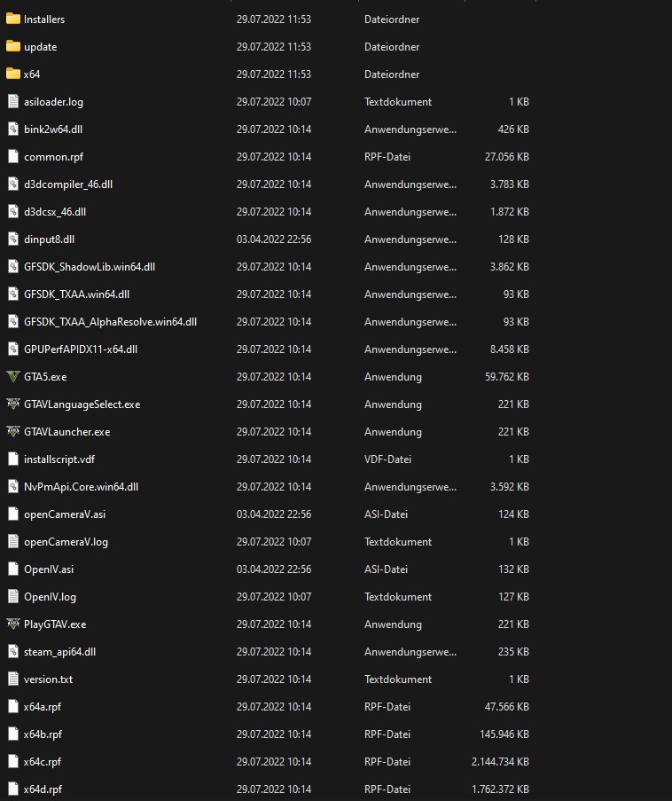Click the VDF-Datei type label
The height and width of the screenshot is (801, 672).
point(387,459)
